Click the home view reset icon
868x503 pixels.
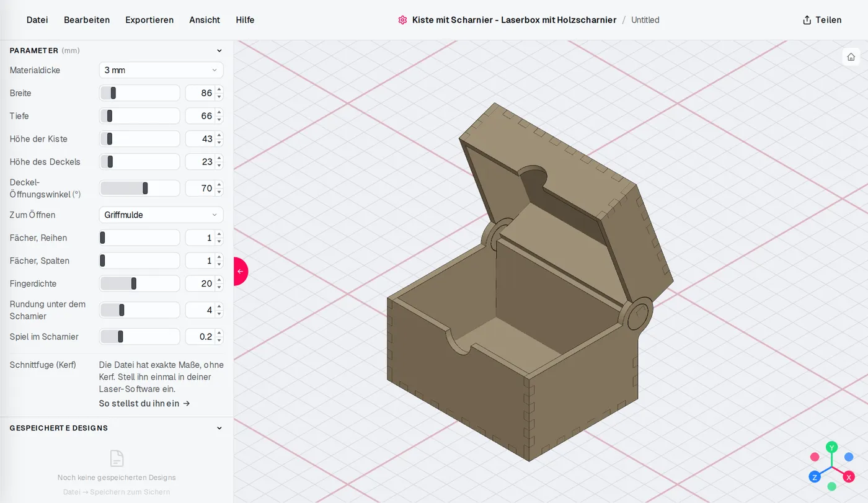pos(851,56)
